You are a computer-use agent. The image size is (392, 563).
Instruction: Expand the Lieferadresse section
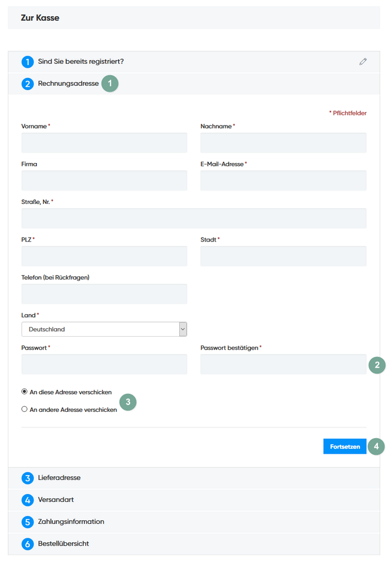59,478
